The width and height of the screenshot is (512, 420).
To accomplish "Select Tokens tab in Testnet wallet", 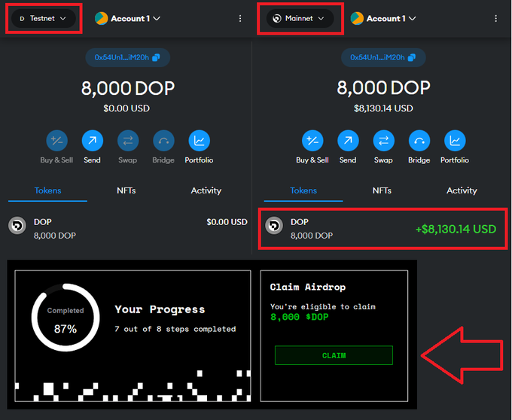I will point(47,190).
